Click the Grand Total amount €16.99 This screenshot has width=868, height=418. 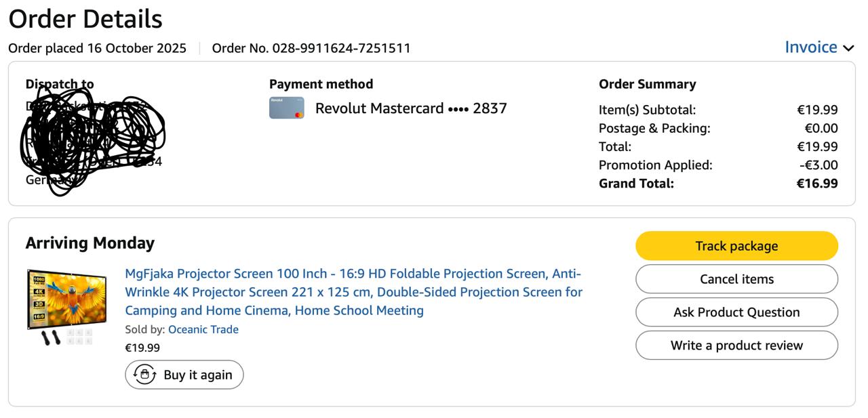tap(817, 184)
